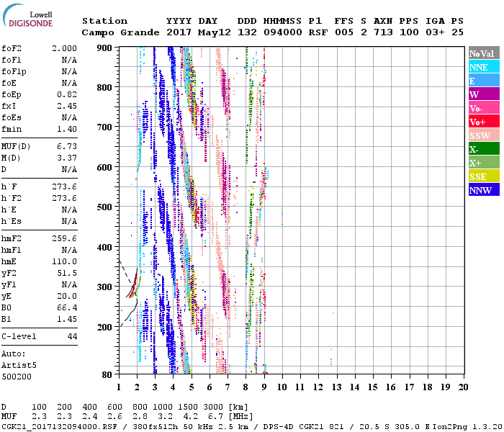Click the CGK21_2017132094000.RSF file name
Image resolution: width=504 pixels, height=432 pixels.
[x=60, y=426]
